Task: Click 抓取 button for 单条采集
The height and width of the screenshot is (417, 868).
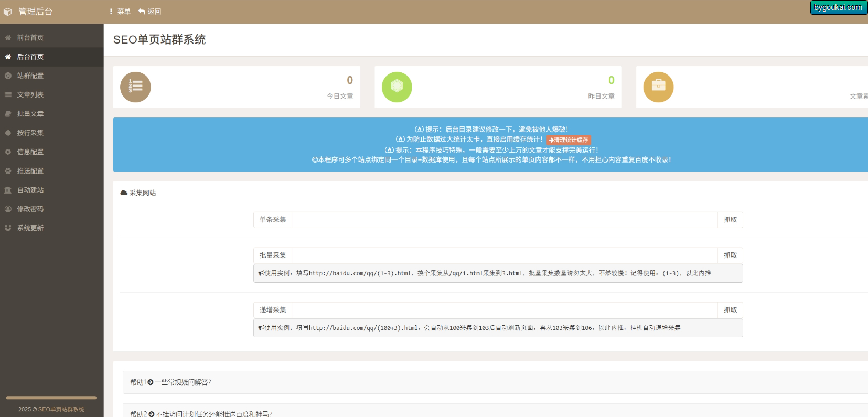Action: [x=730, y=220]
